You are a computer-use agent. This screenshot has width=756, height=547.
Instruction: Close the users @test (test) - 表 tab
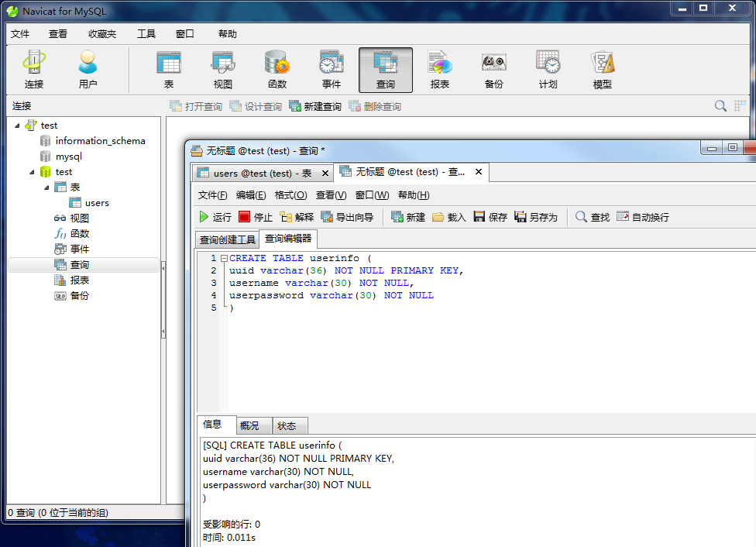(325, 174)
